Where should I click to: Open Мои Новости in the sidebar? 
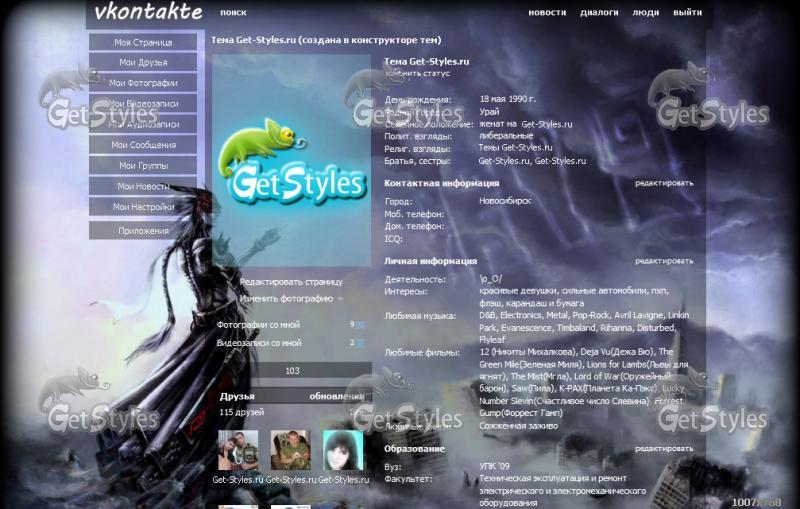point(143,186)
